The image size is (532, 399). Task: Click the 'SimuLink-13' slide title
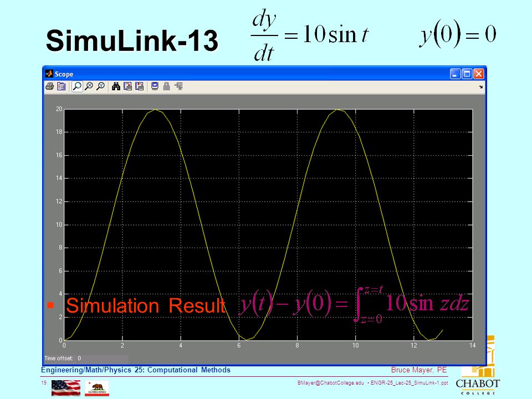point(132,40)
